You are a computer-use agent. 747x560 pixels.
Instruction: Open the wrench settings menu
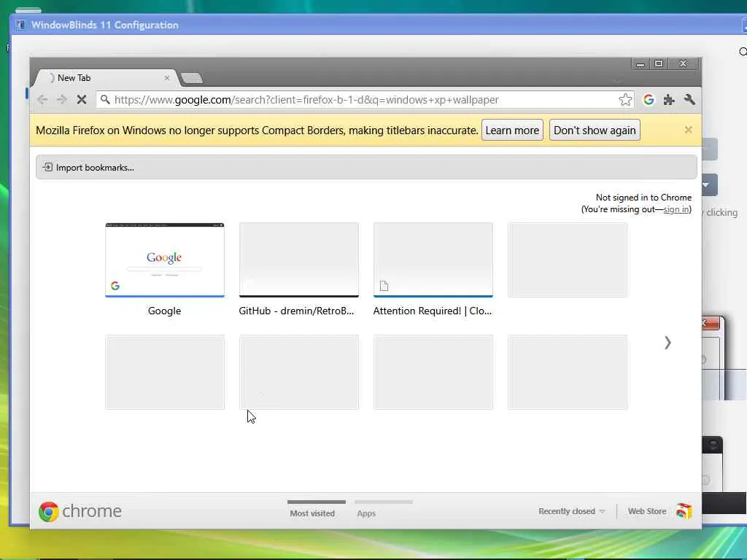(x=689, y=99)
